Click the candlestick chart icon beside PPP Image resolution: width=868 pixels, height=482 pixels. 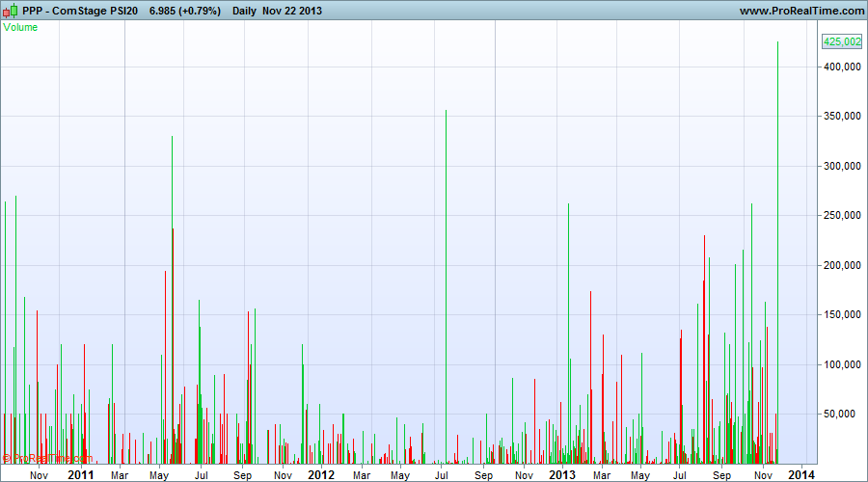coord(11,11)
